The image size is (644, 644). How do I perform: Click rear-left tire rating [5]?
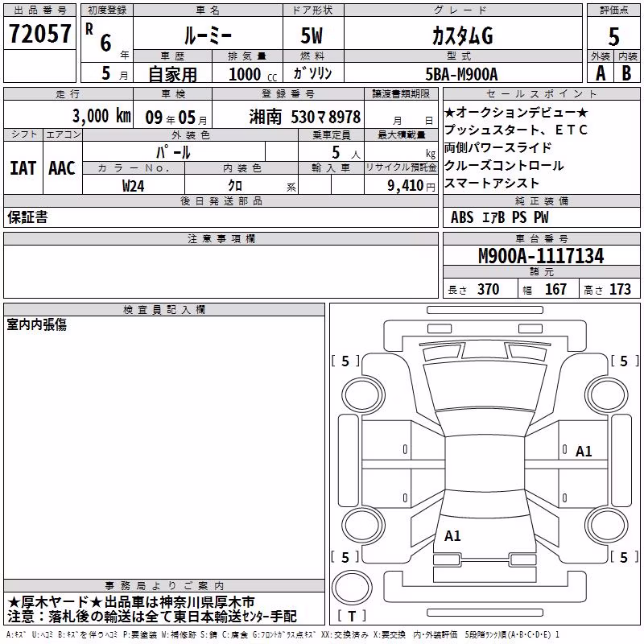pos(345,557)
